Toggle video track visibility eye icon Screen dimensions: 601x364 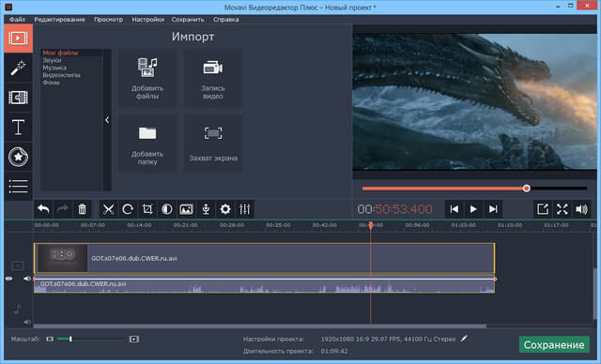(8, 279)
